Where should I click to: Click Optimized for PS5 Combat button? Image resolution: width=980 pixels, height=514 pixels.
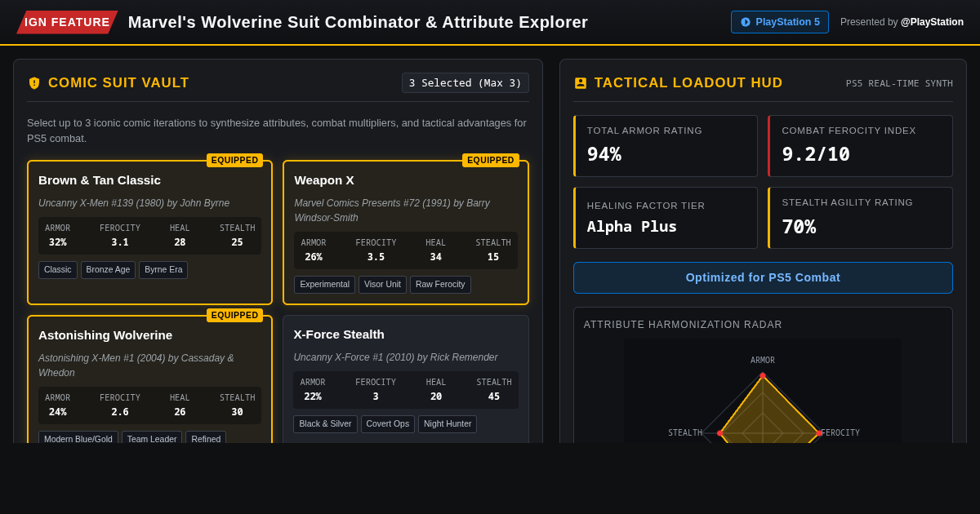(x=763, y=277)
